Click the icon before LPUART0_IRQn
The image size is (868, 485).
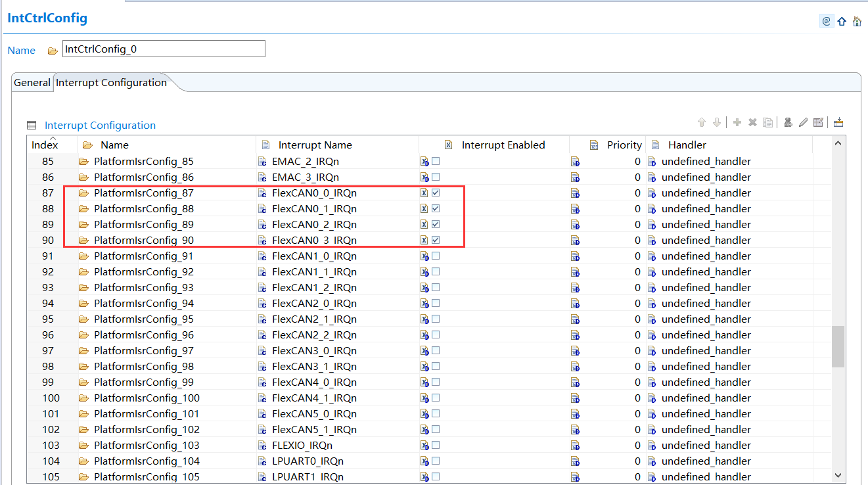263,461
